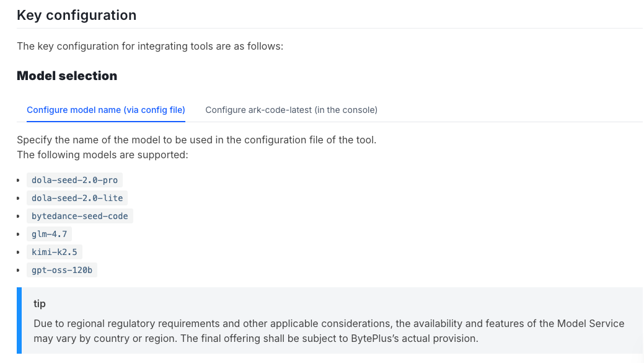Image resolution: width=644 pixels, height=363 pixels.
Task: Click the Model selection subheading
Action: pyautogui.click(x=67, y=76)
